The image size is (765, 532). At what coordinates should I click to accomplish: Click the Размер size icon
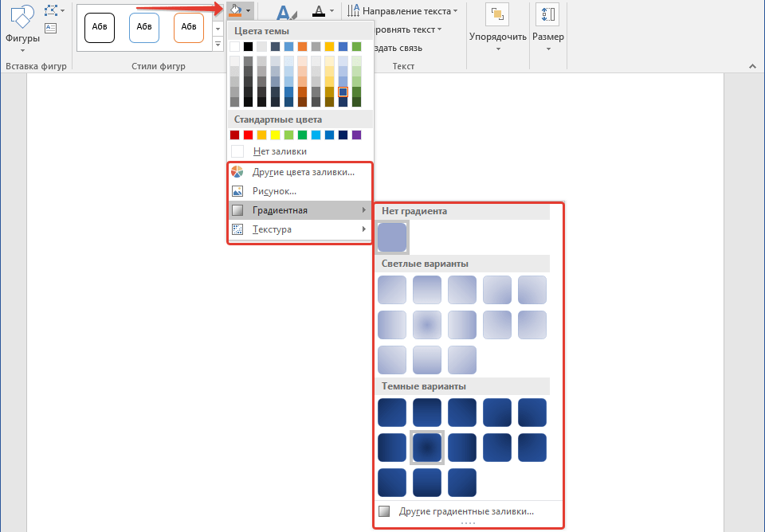[x=547, y=14]
